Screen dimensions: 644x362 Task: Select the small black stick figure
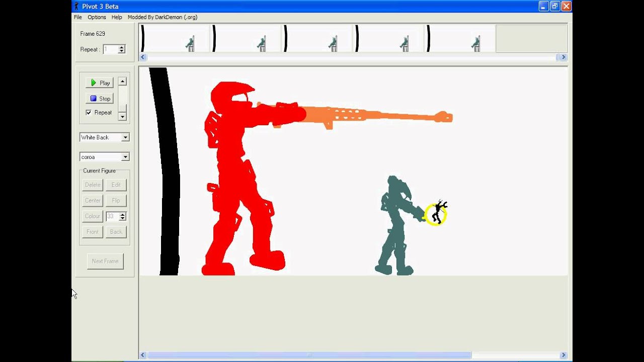(439, 212)
